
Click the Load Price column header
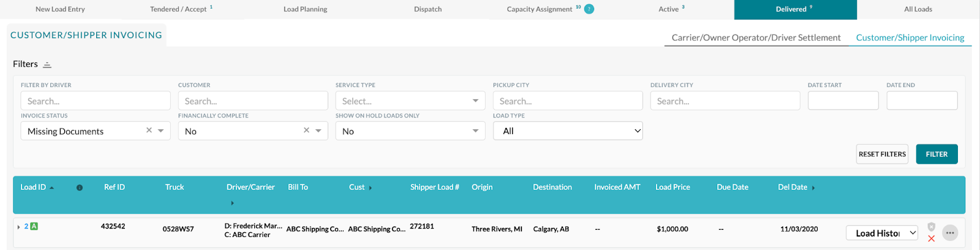click(673, 187)
